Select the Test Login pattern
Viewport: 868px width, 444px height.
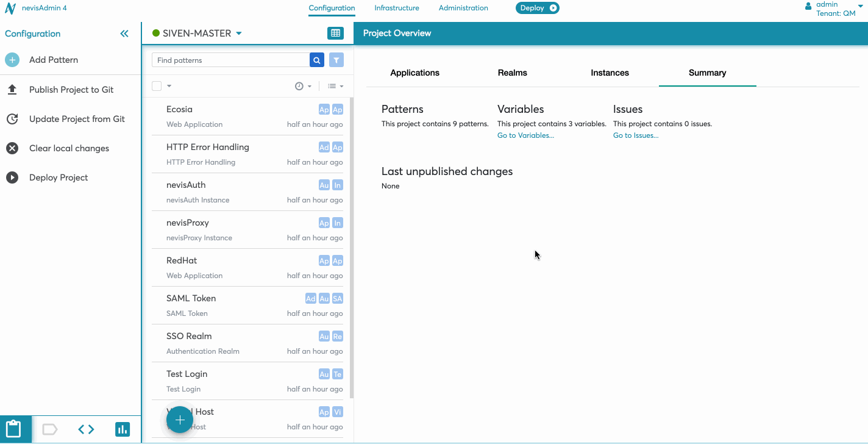(247, 381)
